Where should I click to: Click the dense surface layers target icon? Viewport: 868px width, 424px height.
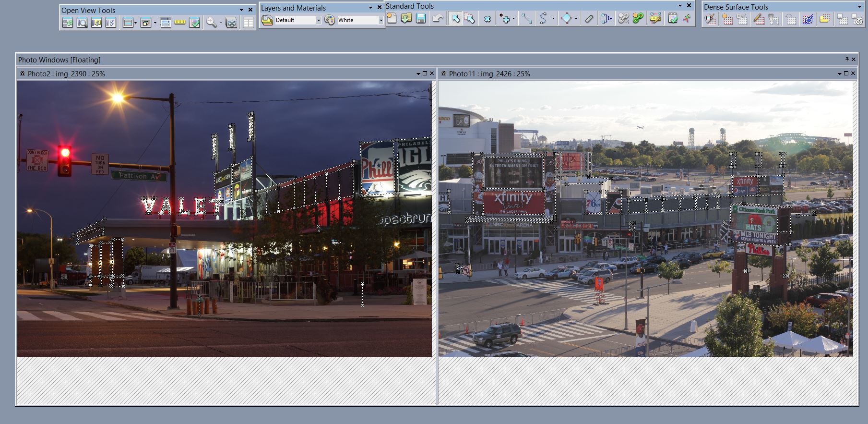(x=857, y=20)
